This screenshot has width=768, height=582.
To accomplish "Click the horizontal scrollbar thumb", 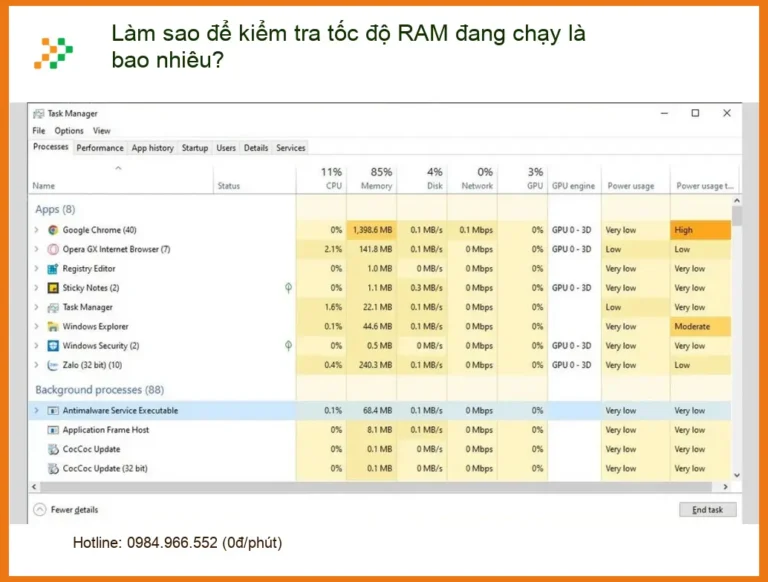I will click(x=376, y=487).
